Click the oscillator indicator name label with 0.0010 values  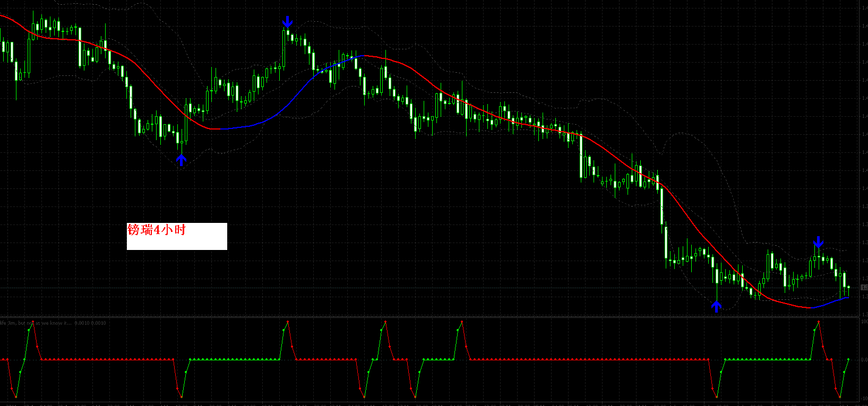(53, 323)
